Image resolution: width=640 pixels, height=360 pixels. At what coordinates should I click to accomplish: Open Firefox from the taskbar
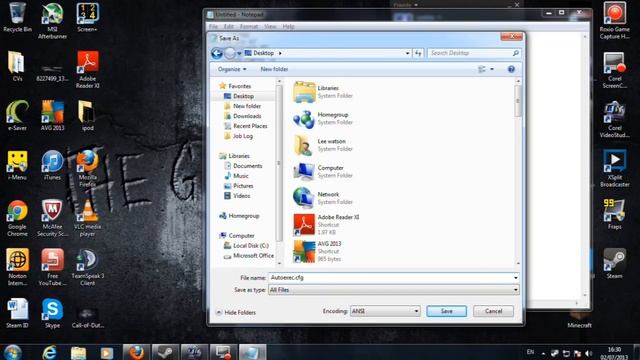point(136,352)
